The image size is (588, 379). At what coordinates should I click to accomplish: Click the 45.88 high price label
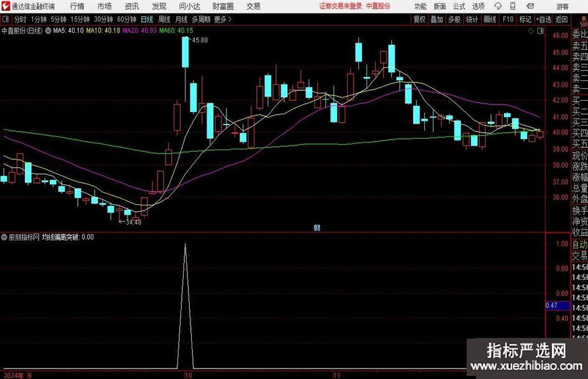pos(200,40)
